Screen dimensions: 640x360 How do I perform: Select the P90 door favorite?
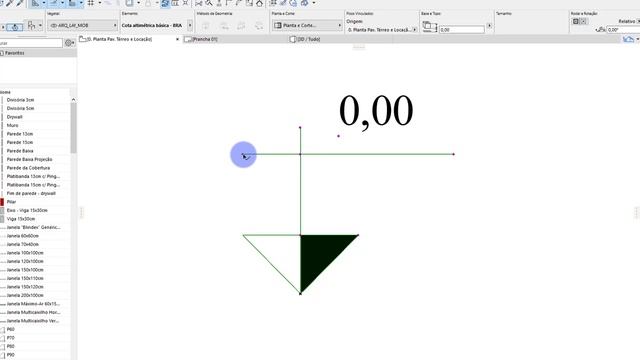pyautogui.click(x=11, y=355)
